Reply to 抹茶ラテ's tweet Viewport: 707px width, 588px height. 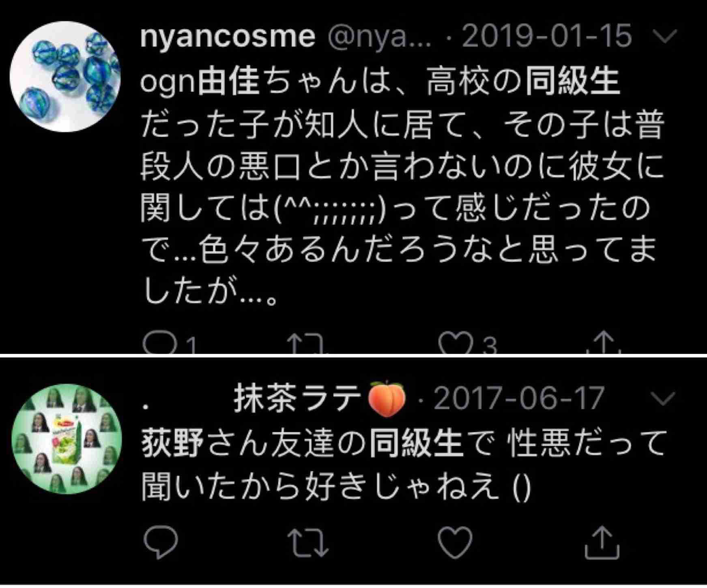(x=161, y=542)
